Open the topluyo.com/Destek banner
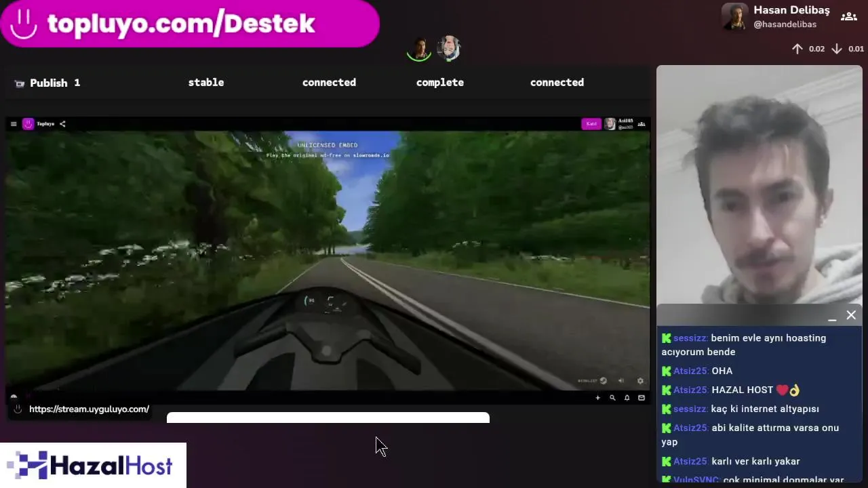This screenshot has height=488, width=868. click(x=190, y=24)
